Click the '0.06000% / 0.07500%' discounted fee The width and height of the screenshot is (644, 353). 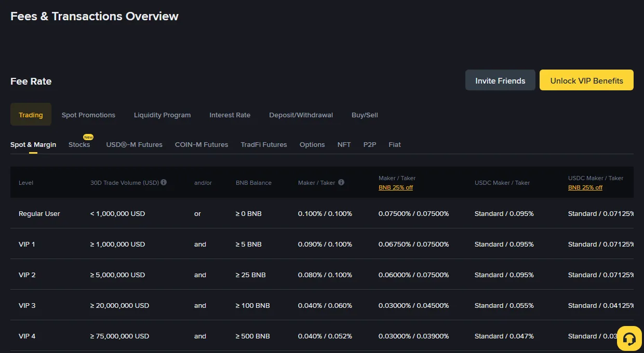click(x=414, y=275)
